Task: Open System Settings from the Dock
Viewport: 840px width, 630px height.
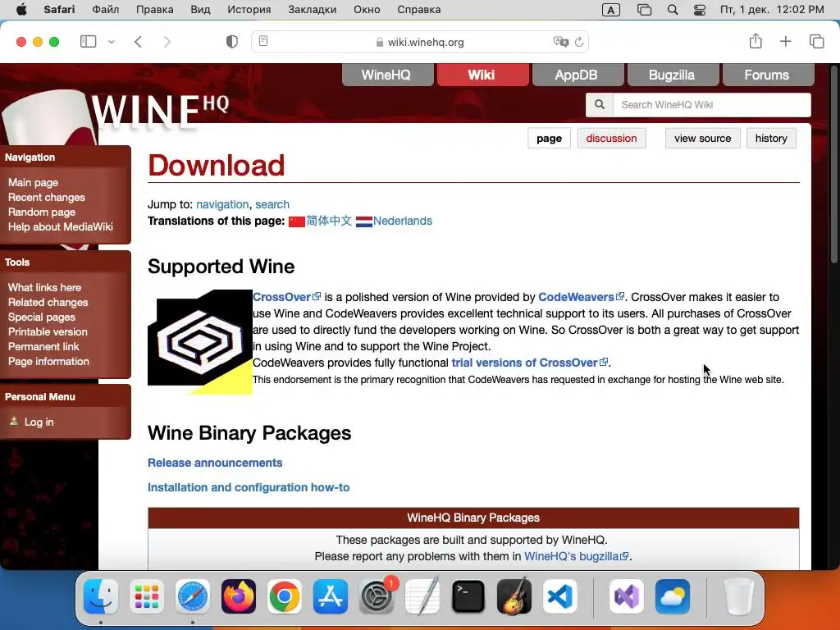Action: [377, 596]
